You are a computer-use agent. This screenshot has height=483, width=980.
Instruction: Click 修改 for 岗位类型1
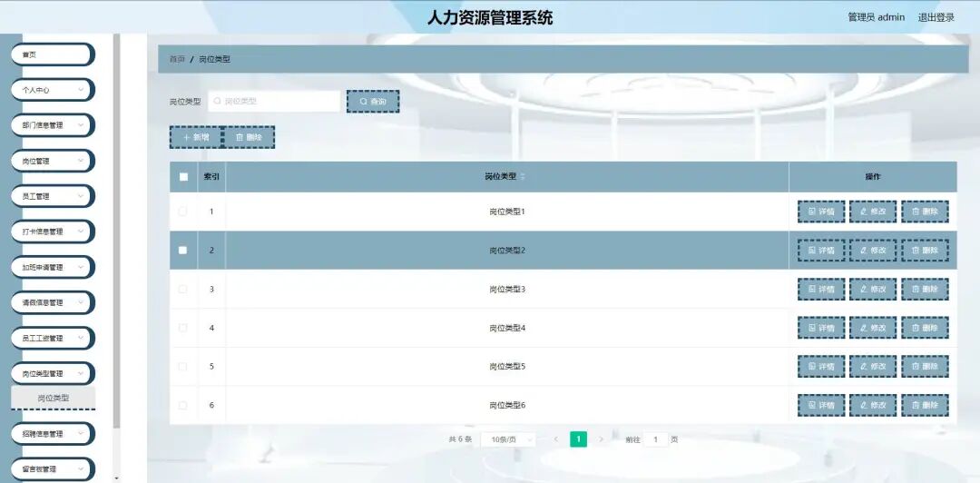[873, 212]
